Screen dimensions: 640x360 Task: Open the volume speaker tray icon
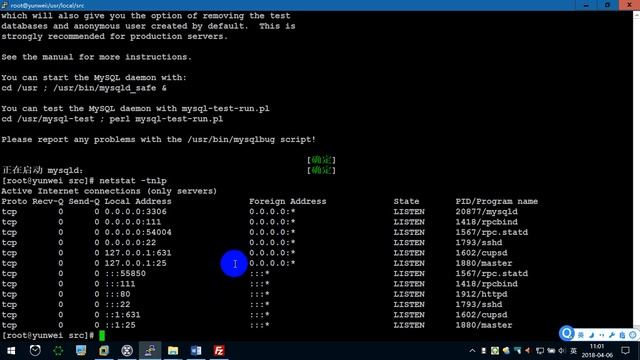coord(562,351)
